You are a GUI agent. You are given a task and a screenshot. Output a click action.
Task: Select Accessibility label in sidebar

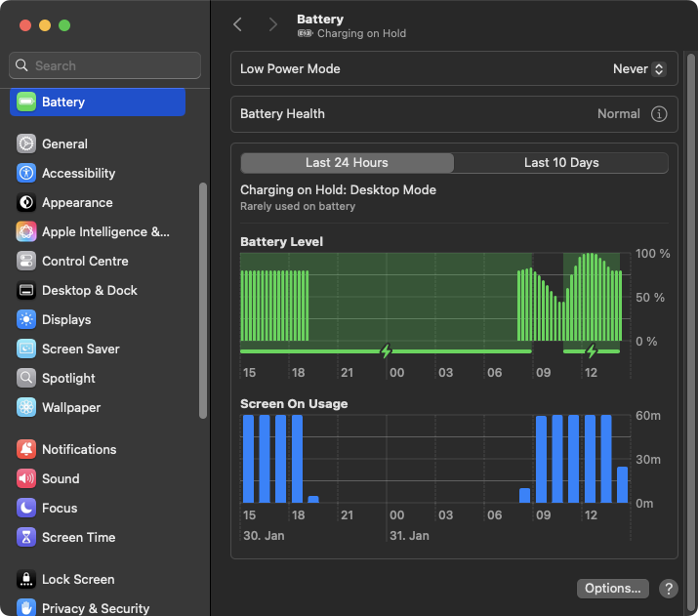click(x=78, y=173)
